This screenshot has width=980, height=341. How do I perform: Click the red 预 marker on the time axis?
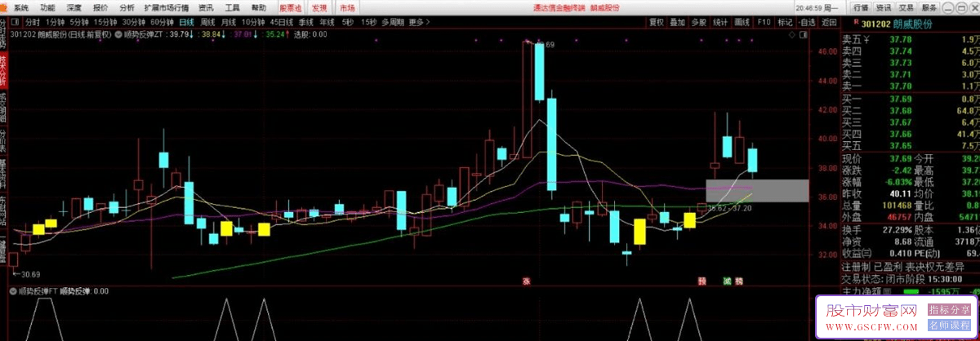coord(702,280)
